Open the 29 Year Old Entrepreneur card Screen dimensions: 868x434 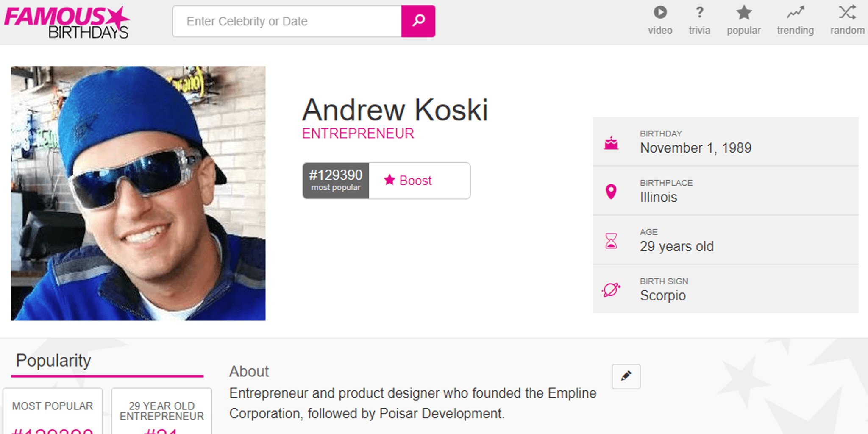[x=161, y=412]
